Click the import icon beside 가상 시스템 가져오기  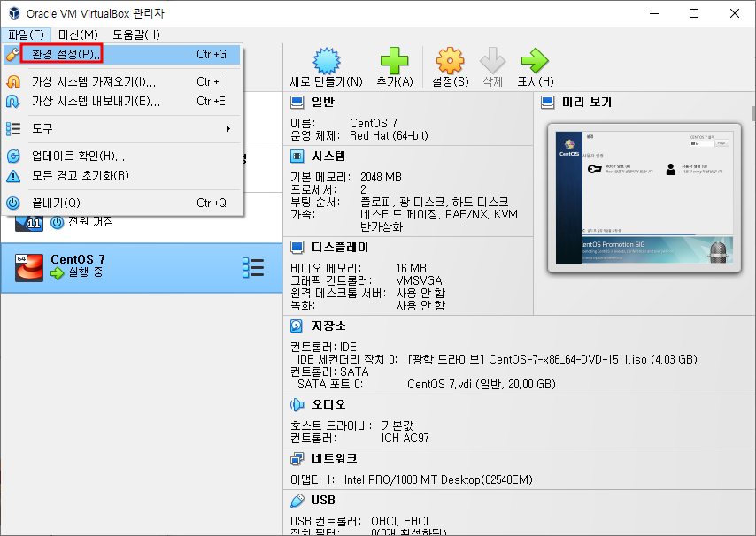coord(13,82)
